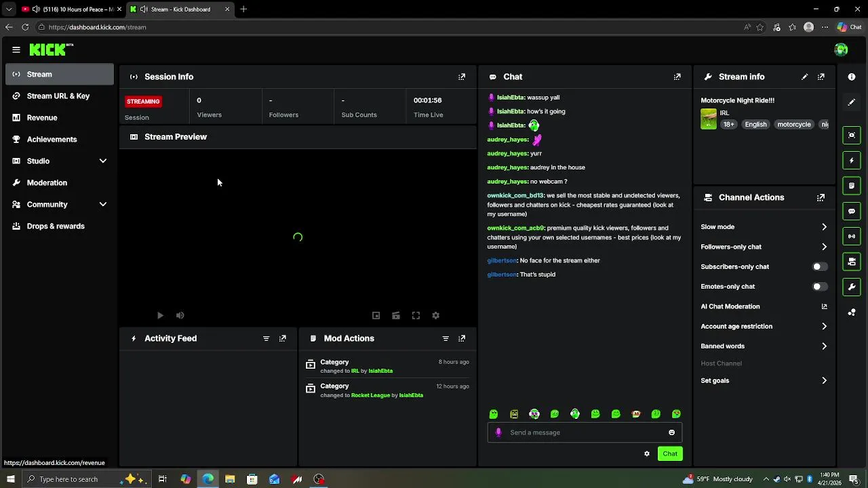Toggle the stream info wrench icon in rail
868x488 pixels.
(852, 287)
